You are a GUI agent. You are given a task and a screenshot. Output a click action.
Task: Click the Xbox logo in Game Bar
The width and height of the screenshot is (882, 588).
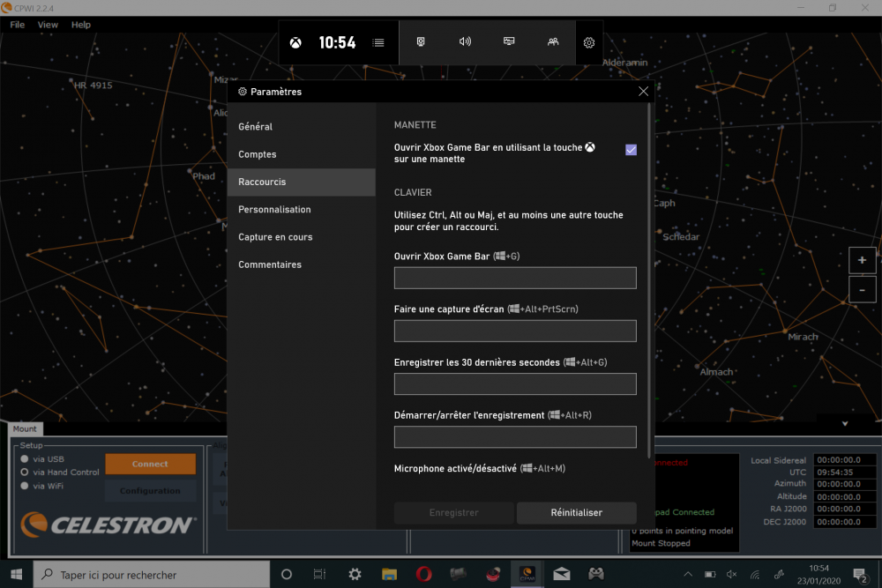pos(295,42)
